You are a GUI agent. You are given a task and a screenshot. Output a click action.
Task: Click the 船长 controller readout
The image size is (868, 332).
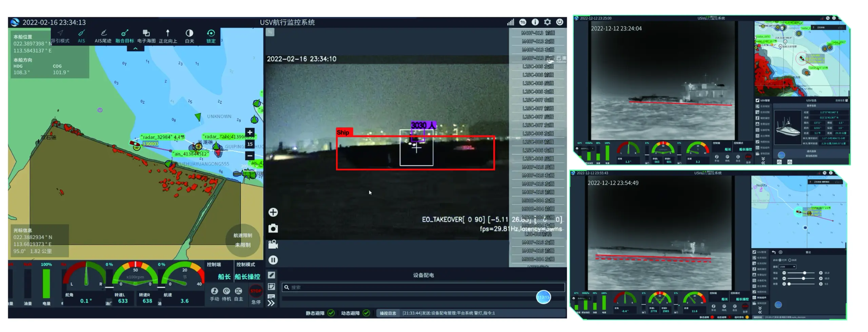[224, 277]
